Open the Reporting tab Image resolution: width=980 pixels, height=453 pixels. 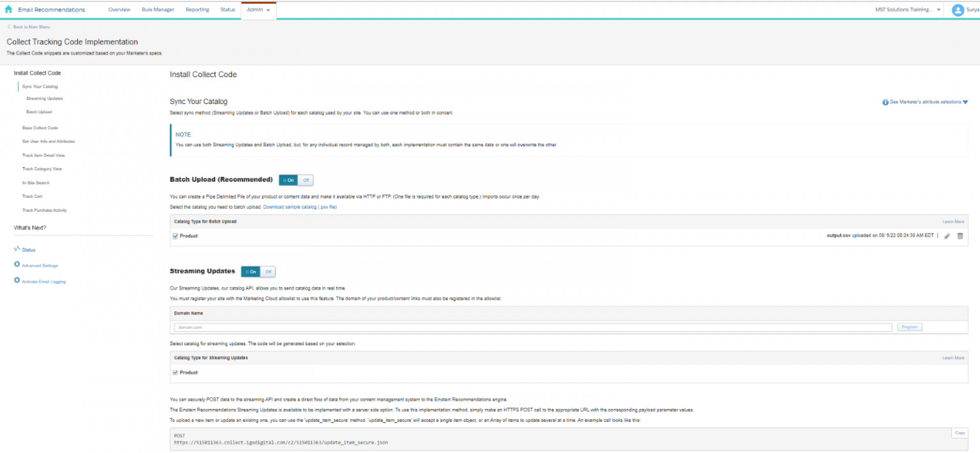point(197,10)
